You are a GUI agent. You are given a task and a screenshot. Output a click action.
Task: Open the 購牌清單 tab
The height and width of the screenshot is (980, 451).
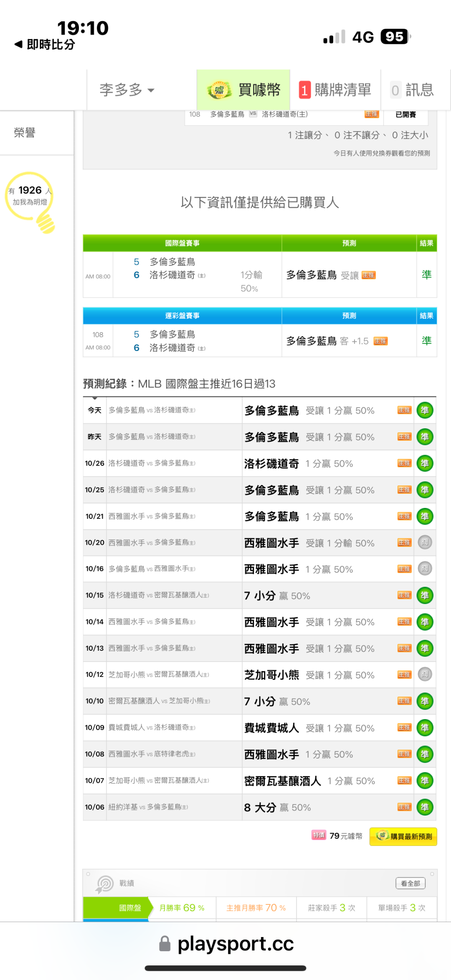click(335, 90)
